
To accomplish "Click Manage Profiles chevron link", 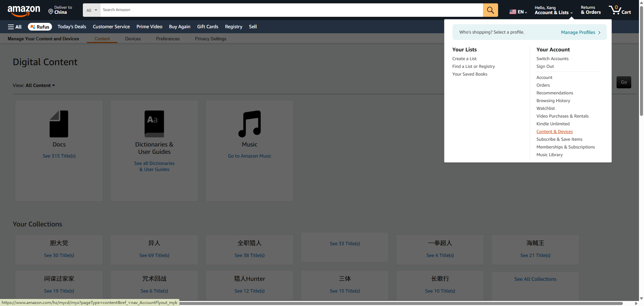I will [581, 32].
